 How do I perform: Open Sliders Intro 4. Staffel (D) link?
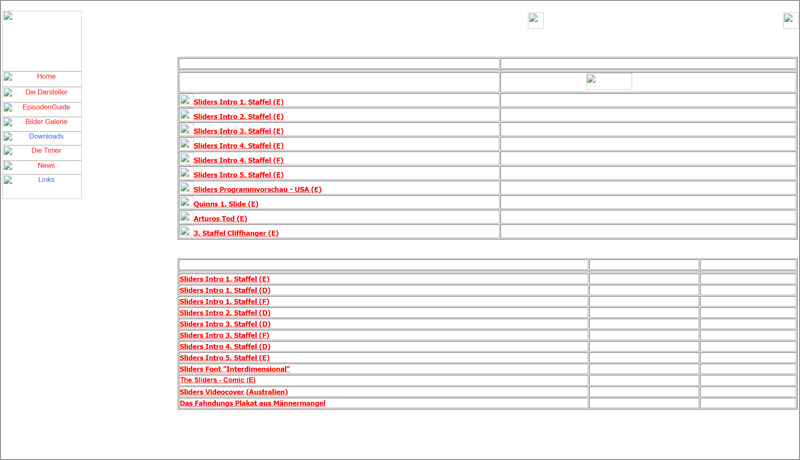click(225, 346)
